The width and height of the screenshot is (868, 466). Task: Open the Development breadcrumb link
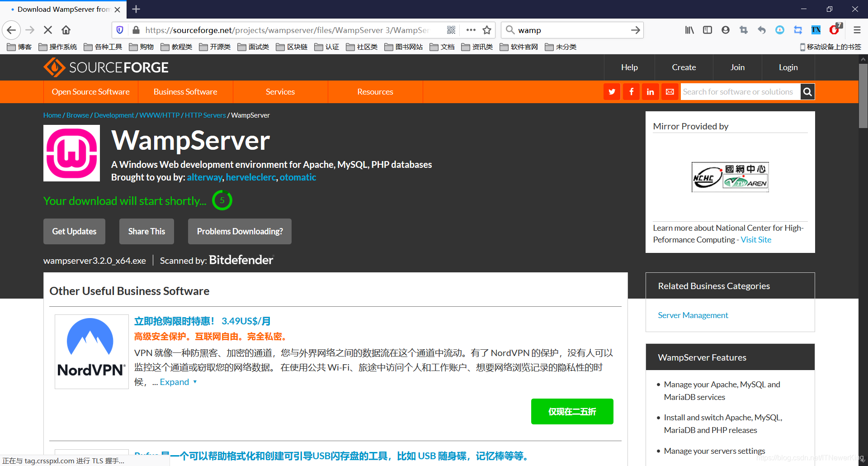[x=114, y=115]
